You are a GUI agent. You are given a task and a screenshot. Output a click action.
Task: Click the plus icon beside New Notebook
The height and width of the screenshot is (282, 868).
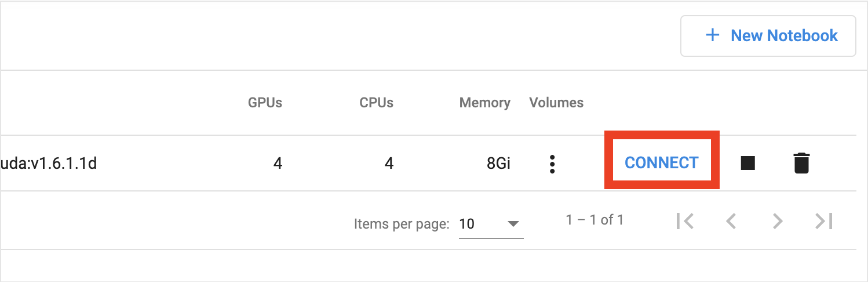coord(712,35)
